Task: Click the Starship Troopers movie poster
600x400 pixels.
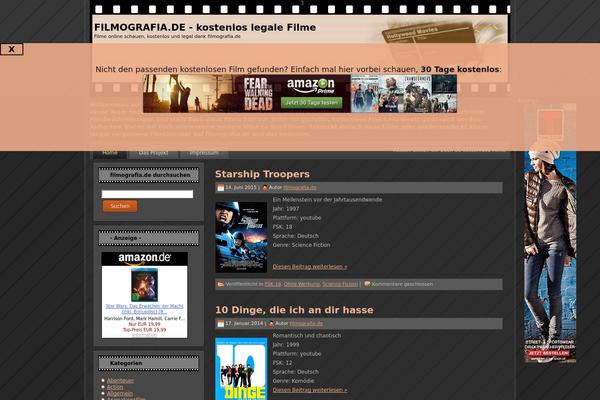Action: tap(241, 237)
